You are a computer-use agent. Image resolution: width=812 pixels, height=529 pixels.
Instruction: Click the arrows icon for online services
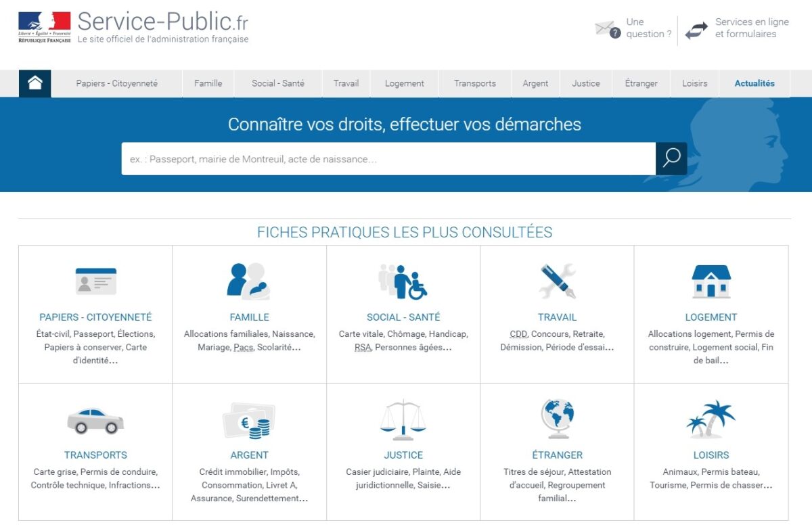tap(696, 30)
